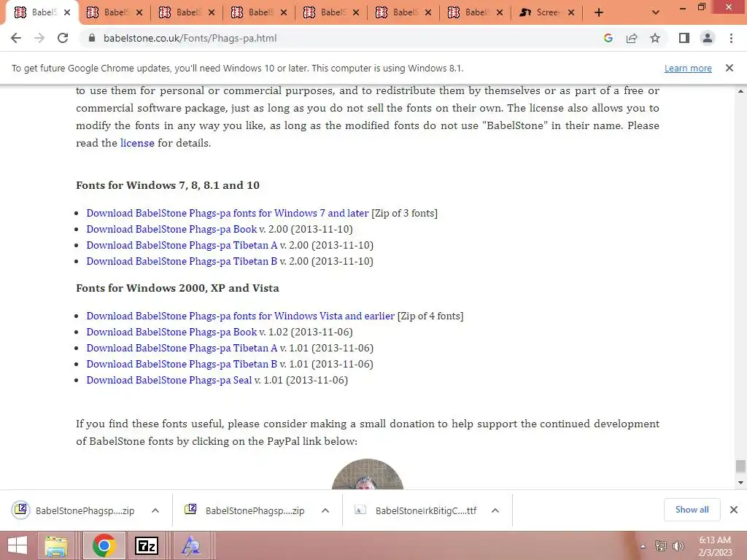Open 7-Zip from taskbar
Image resolution: width=747 pixels, height=560 pixels.
point(146,545)
